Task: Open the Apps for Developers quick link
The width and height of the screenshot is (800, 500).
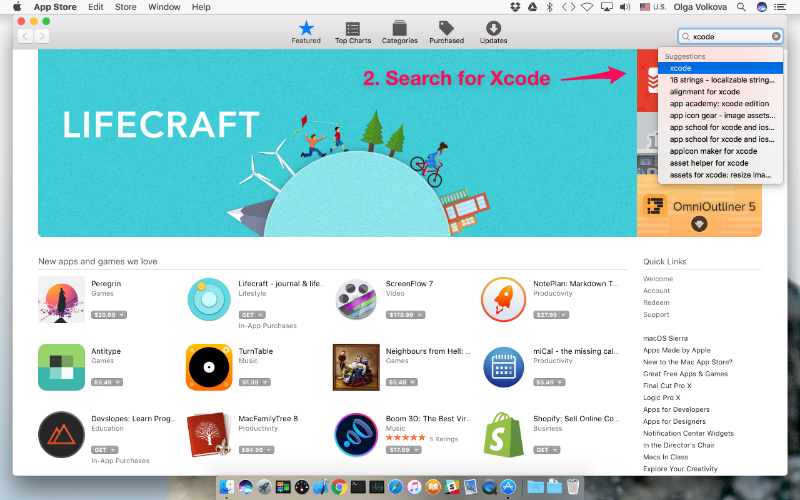Action: [x=676, y=409]
